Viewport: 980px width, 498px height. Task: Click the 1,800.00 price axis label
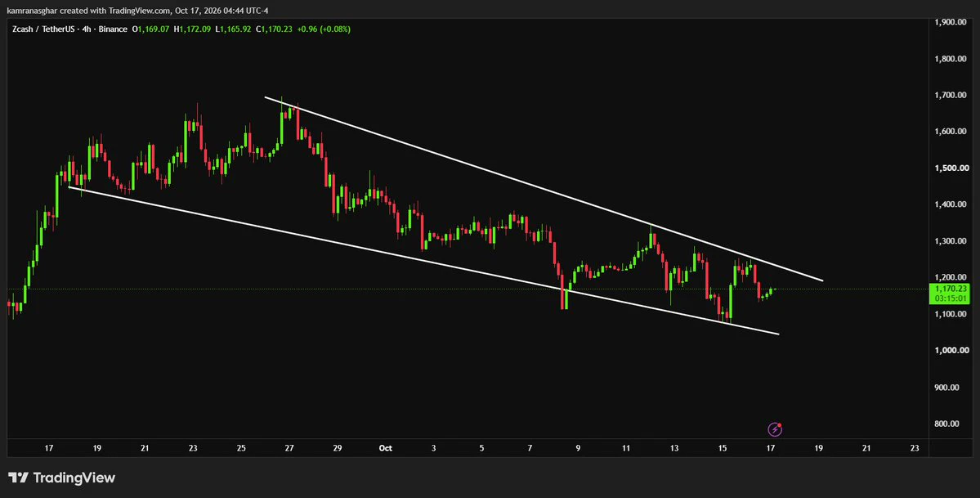tap(950, 59)
